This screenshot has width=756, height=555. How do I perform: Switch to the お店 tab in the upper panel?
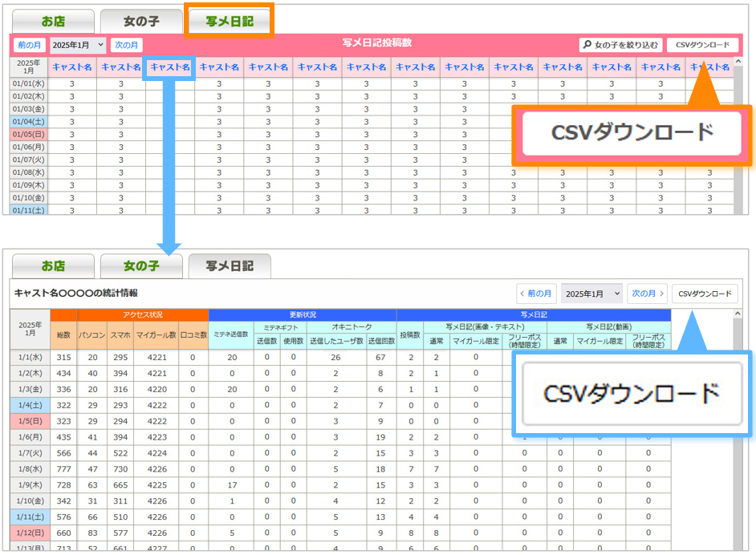[x=53, y=22]
